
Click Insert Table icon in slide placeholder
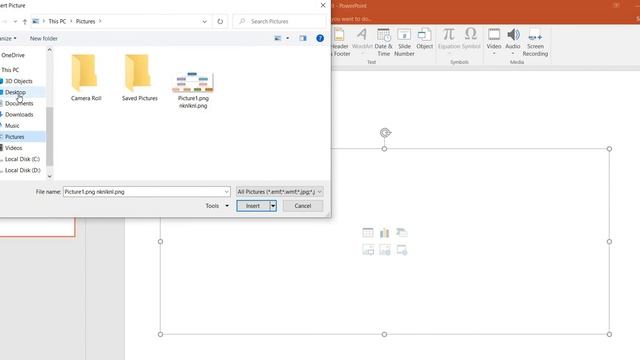[368, 233]
